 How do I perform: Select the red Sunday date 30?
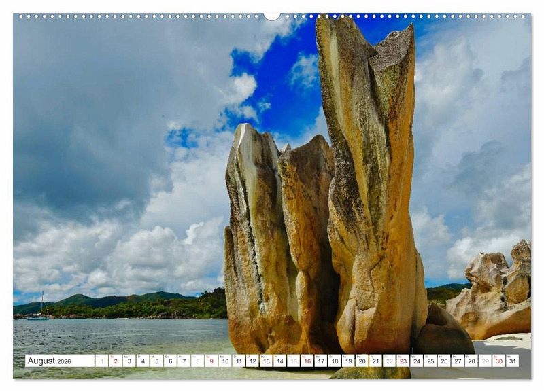coord(499,361)
